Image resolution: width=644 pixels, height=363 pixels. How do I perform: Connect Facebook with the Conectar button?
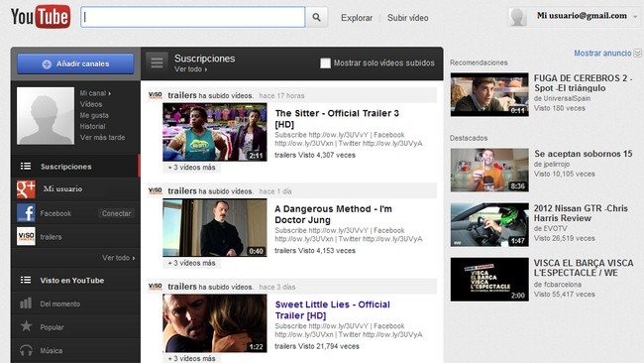[x=116, y=213]
